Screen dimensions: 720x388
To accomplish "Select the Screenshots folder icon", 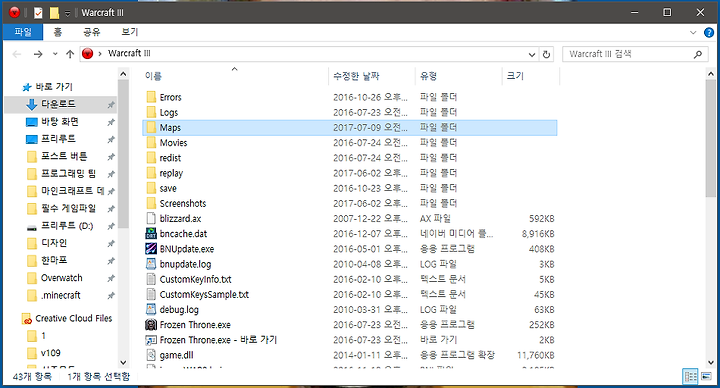I will pyautogui.click(x=151, y=203).
